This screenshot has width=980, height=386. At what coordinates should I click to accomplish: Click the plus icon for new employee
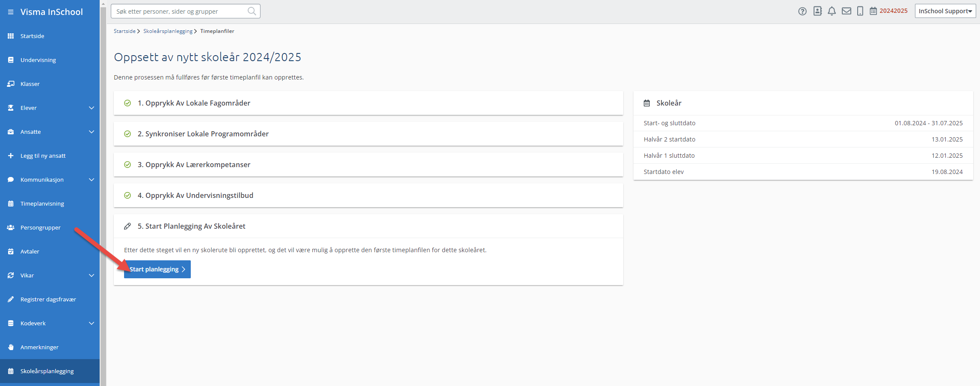(x=11, y=156)
